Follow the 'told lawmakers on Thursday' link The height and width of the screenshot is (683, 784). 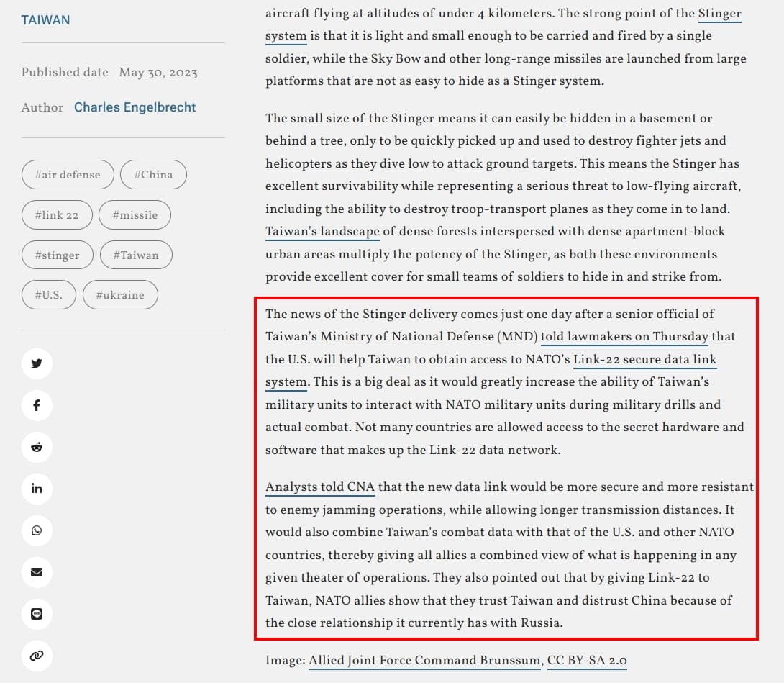pos(624,337)
